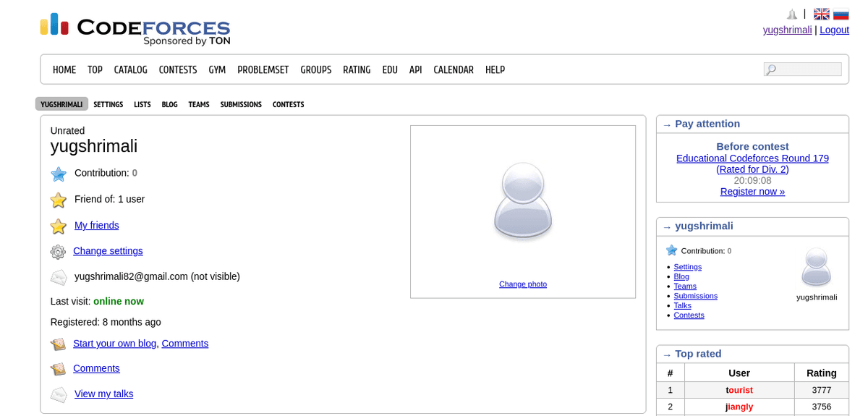Select the YUGSHRIMALI profile tab
This screenshot has height=416, width=868.
pyautogui.click(x=61, y=104)
